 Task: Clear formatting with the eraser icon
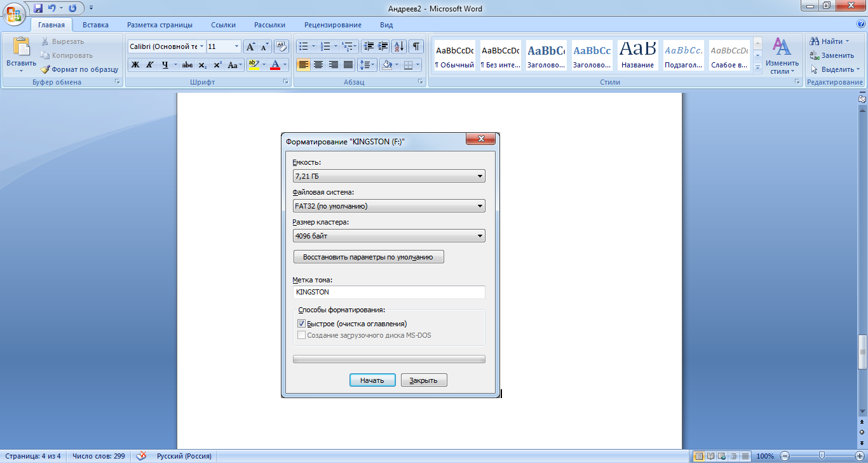[x=282, y=46]
